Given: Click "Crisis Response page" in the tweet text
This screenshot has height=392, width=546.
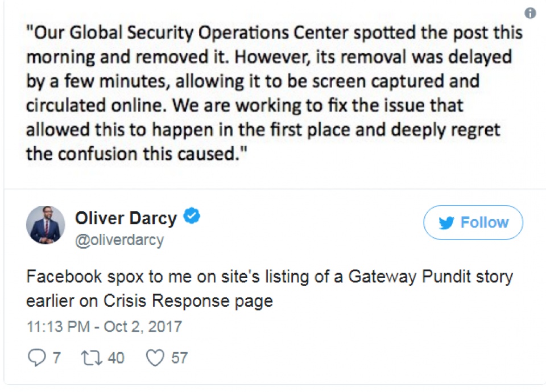Looking at the screenshot, I should [189, 300].
